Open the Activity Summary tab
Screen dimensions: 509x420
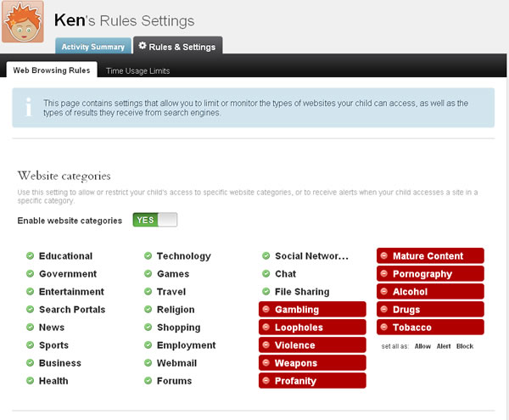tap(93, 47)
